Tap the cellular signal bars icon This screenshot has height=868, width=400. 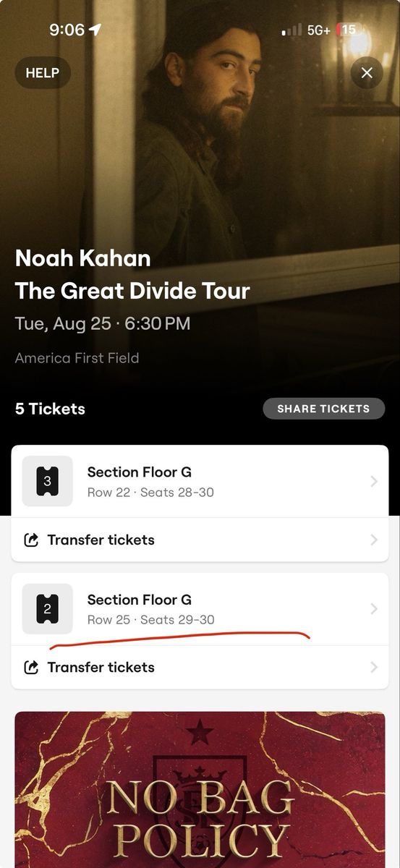292,31
